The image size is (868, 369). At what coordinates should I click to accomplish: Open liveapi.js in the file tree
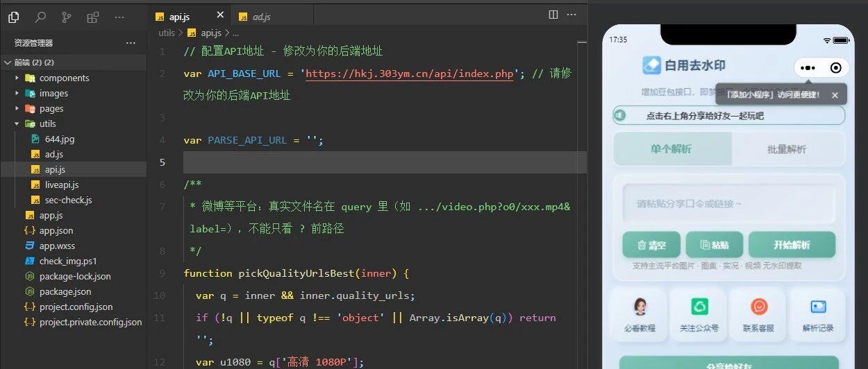coord(62,184)
